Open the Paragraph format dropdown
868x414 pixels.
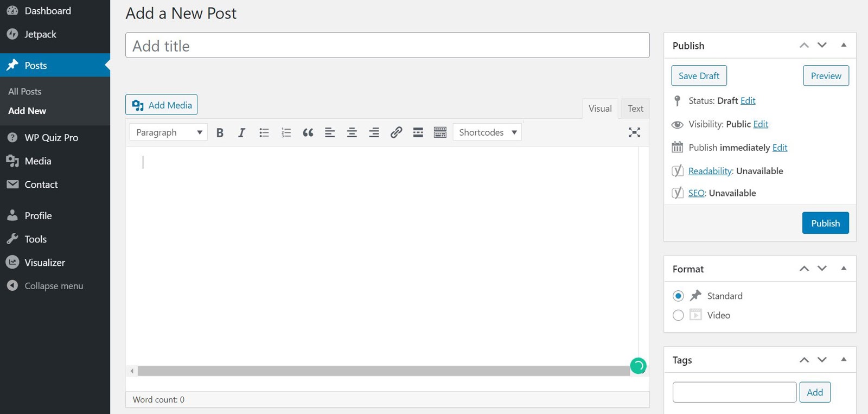point(169,132)
